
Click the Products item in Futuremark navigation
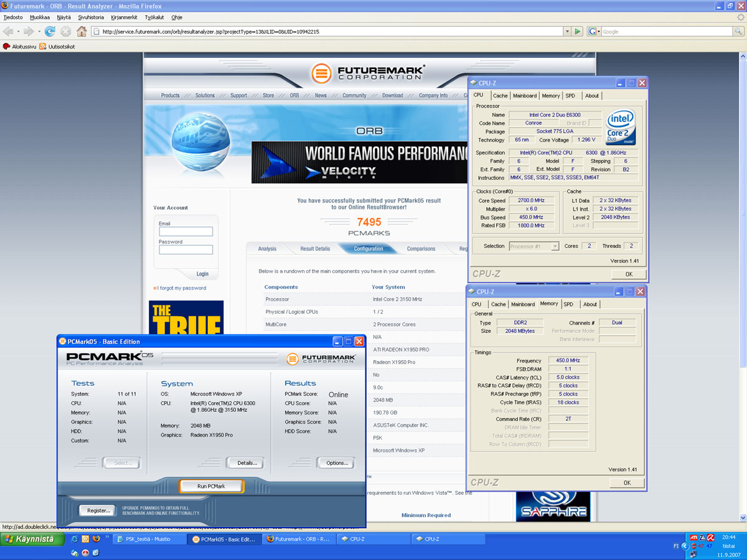pos(170,96)
